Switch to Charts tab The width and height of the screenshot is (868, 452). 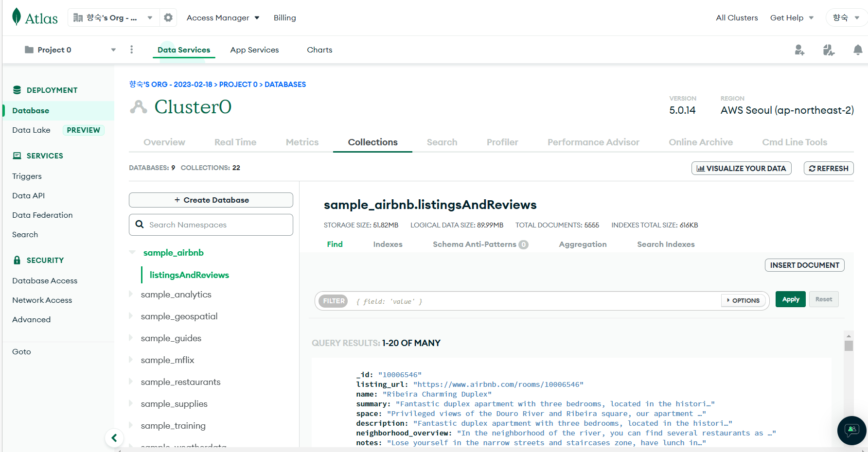(x=319, y=50)
